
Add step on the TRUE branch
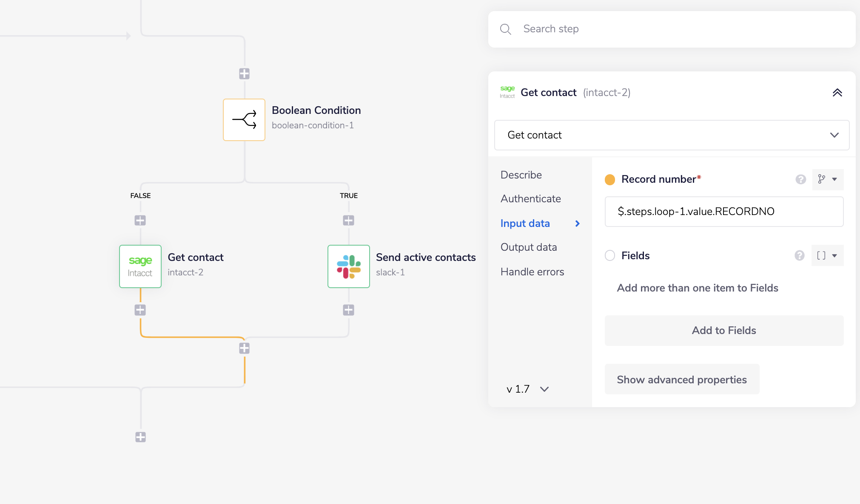point(349,220)
